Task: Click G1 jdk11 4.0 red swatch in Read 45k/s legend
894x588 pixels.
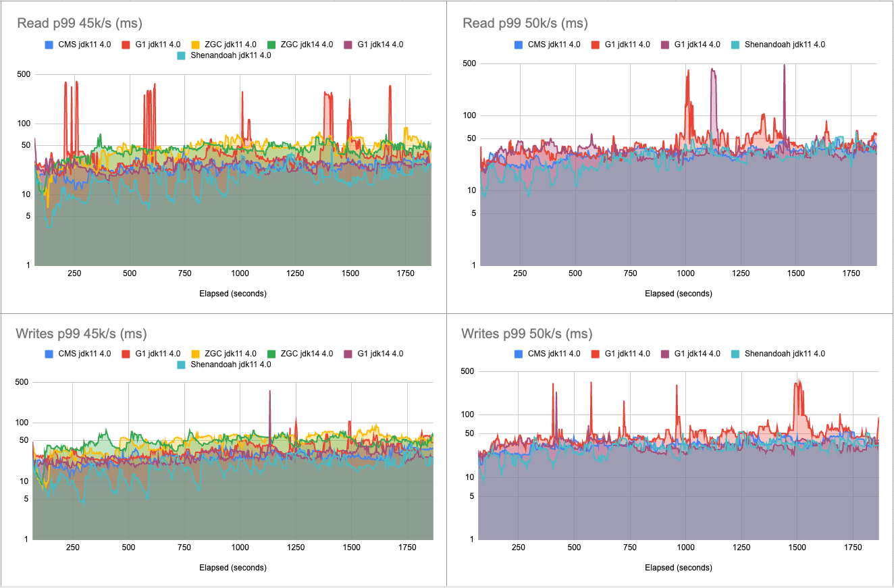Action: tap(126, 45)
